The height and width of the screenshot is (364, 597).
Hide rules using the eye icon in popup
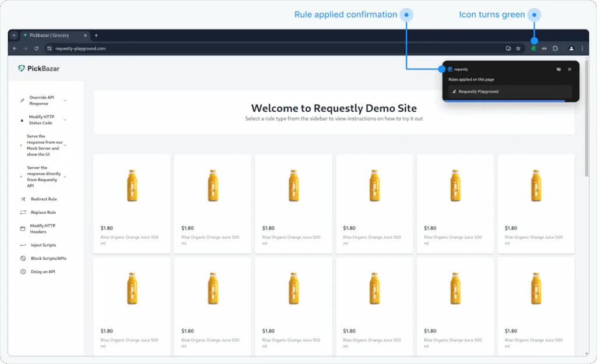pyautogui.click(x=559, y=69)
